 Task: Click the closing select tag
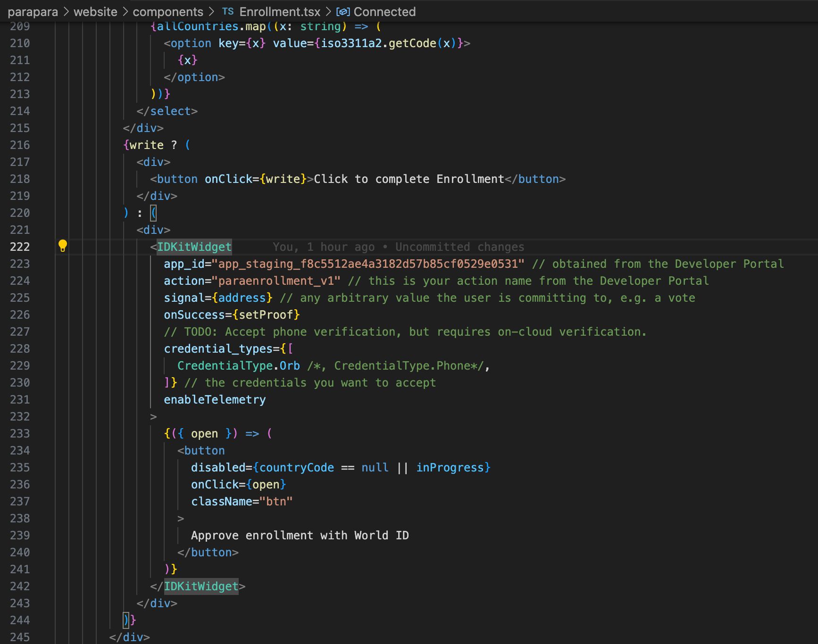coord(167,111)
